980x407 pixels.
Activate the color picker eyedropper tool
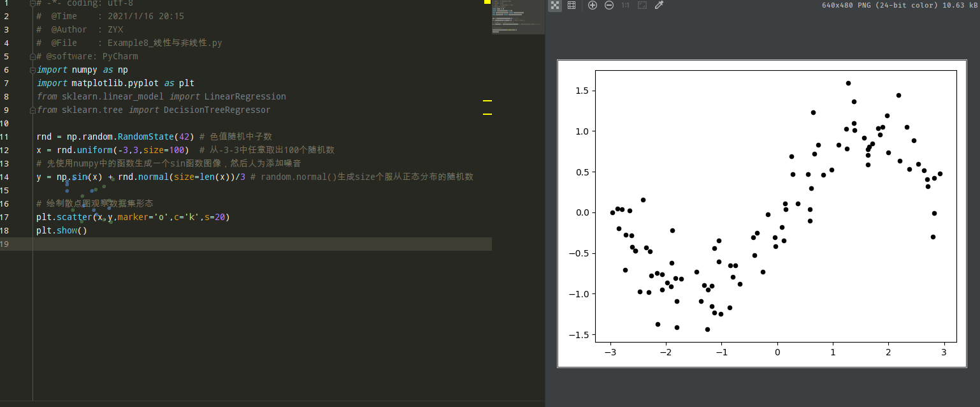tap(659, 5)
